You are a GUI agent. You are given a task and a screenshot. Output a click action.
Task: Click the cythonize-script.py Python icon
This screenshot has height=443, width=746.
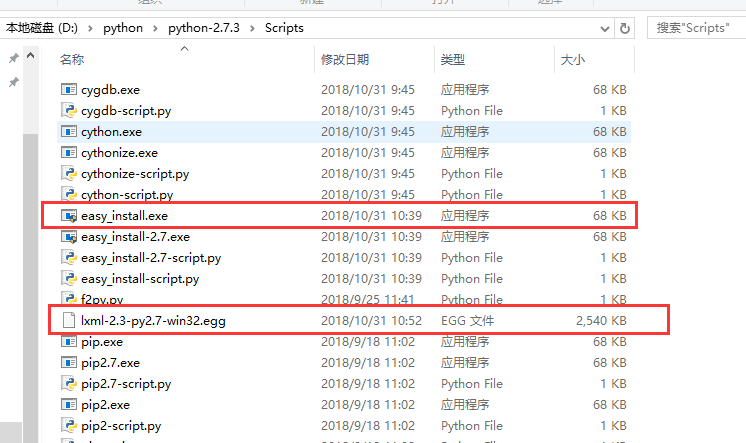(69, 174)
